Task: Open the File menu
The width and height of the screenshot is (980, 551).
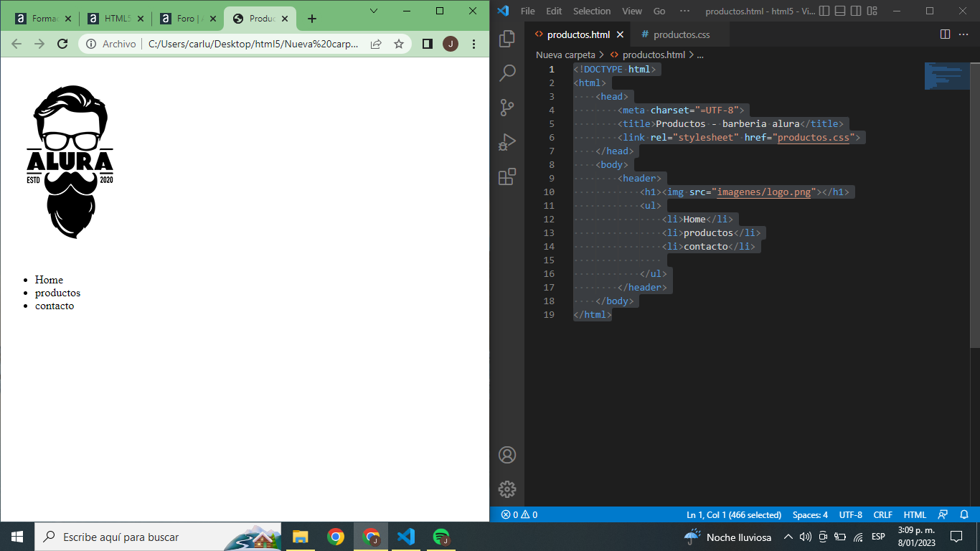Action: click(x=528, y=11)
